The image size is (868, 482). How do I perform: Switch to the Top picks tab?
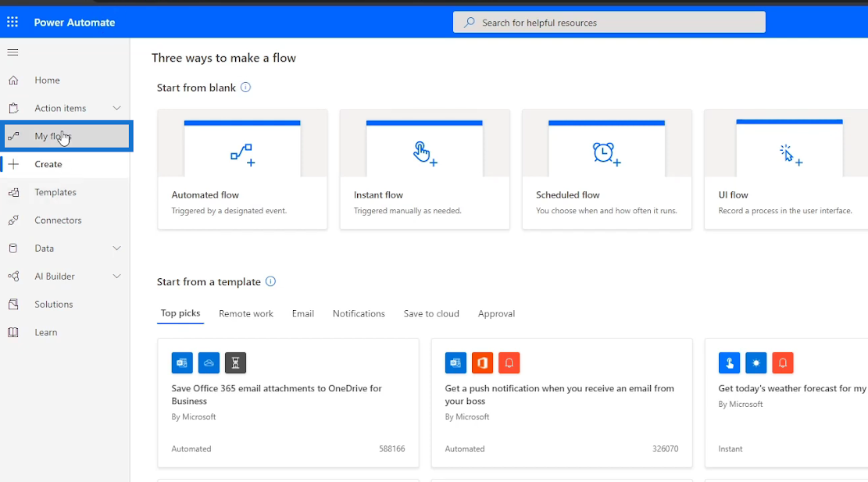click(180, 313)
